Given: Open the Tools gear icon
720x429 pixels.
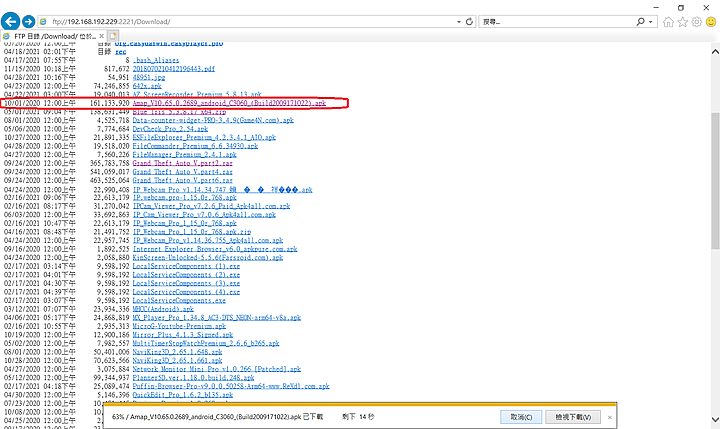Looking at the screenshot, I should coord(697,22).
